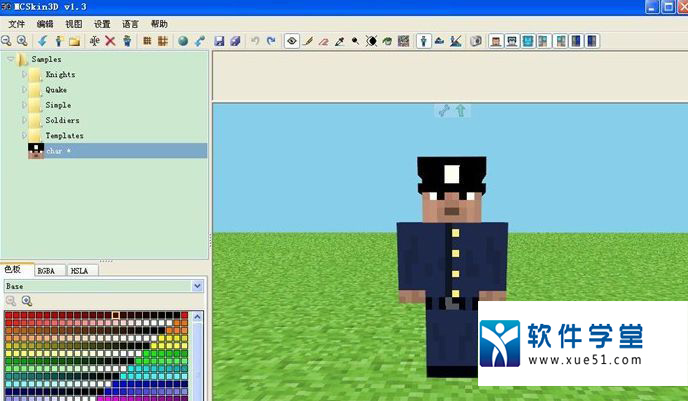Click the Soldiers folder label
The image size is (688, 401).
62,120
